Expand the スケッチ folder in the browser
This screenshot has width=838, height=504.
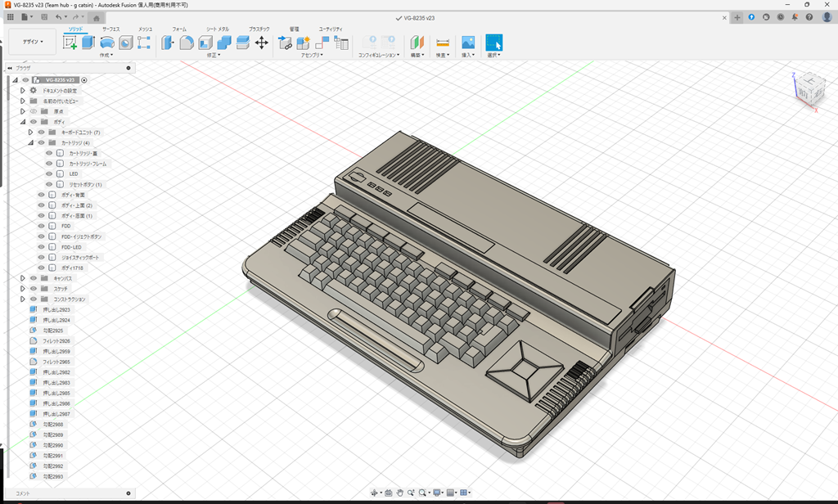point(22,289)
